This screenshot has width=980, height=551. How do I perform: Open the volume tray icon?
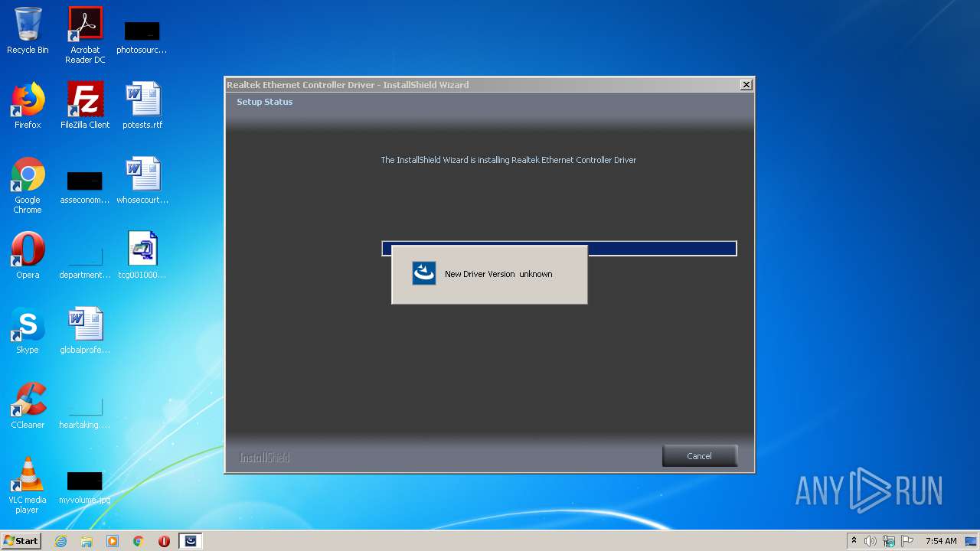click(871, 541)
